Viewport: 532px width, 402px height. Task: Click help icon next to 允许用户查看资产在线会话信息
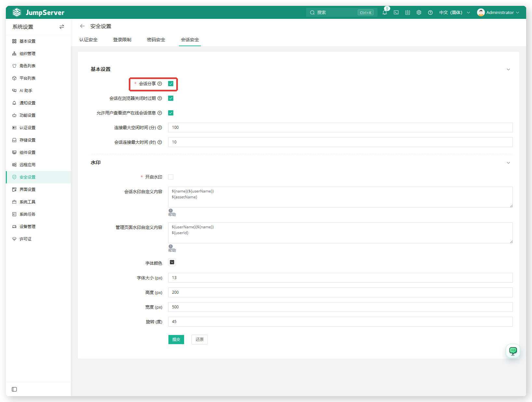(x=160, y=113)
